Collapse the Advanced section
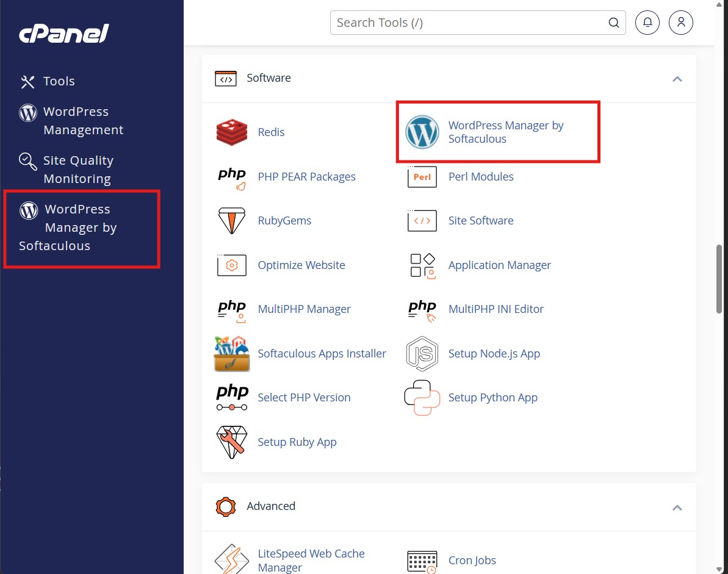The image size is (728, 574). 677,508
